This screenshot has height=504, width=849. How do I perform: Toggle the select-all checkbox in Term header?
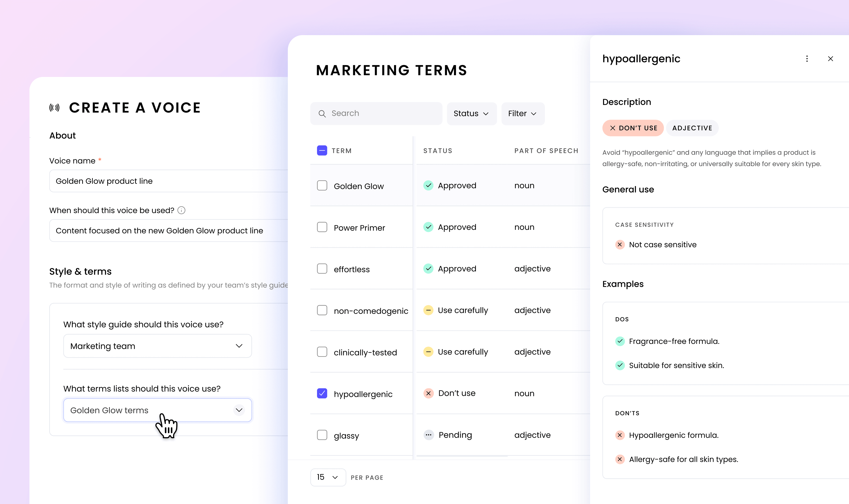coord(322,151)
